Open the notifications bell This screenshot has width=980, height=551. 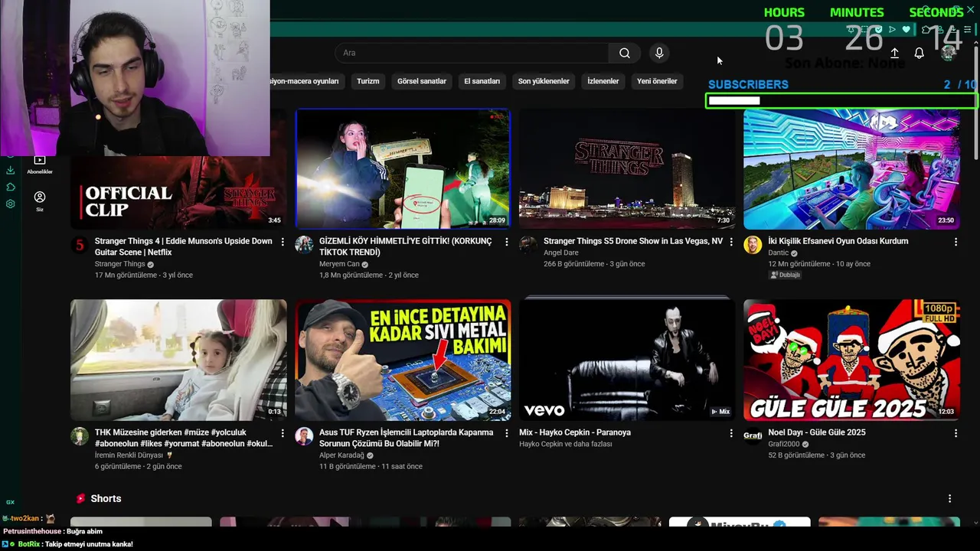point(919,53)
